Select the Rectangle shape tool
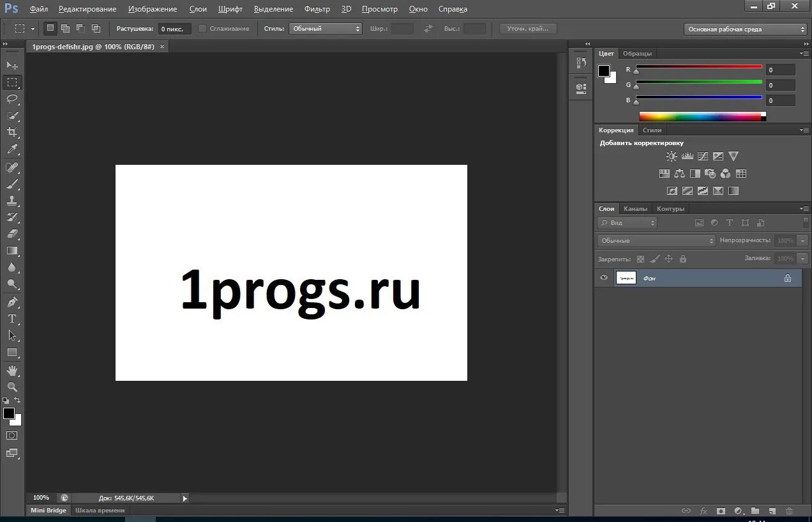 [12, 352]
